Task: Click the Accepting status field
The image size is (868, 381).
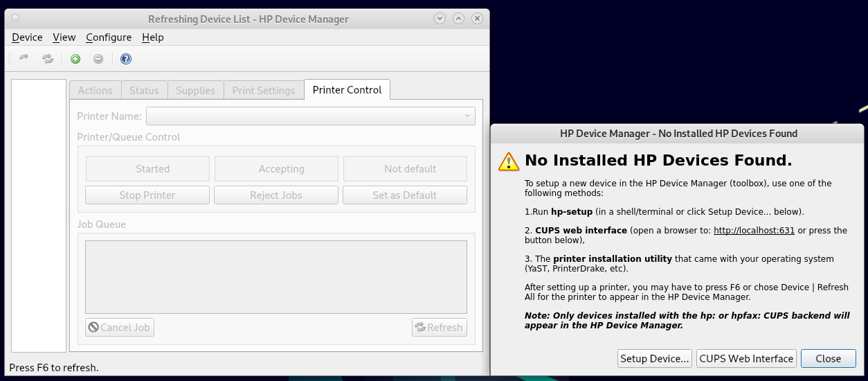Action: click(276, 169)
